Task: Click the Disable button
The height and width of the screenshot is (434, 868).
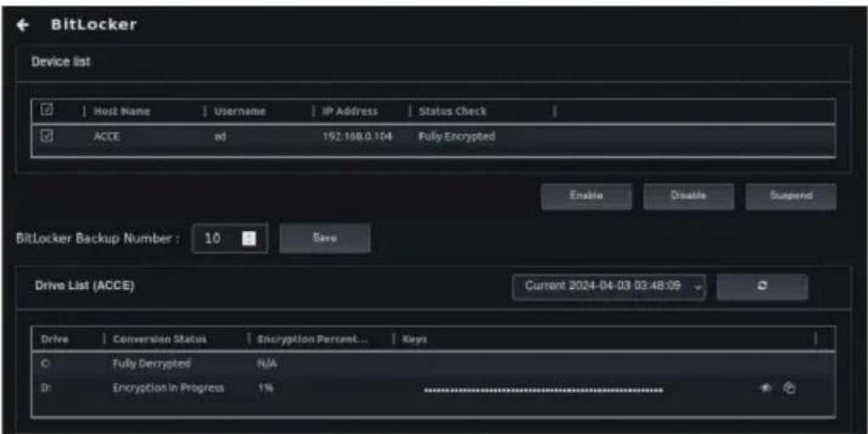Action: 689,196
